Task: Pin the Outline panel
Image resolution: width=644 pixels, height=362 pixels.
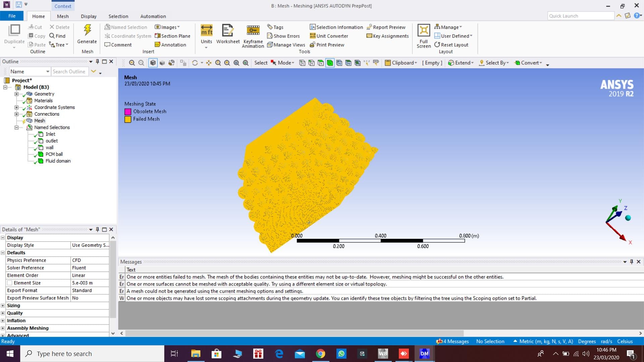Action: (x=97, y=61)
